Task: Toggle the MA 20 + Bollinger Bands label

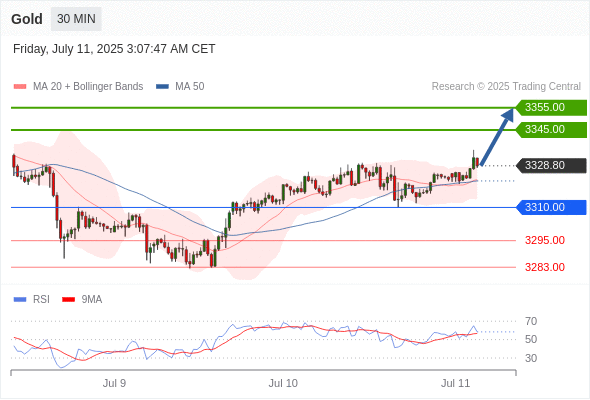Action: (x=88, y=87)
